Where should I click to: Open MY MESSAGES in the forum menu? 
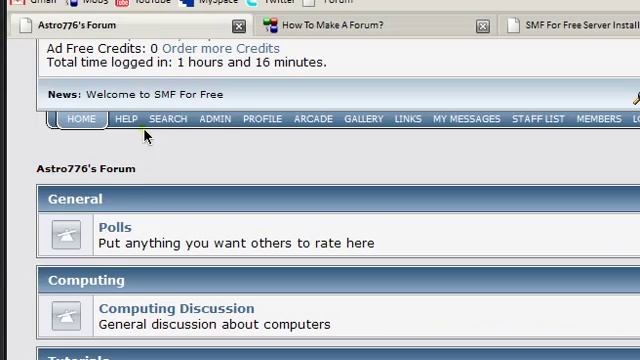pyautogui.click(x=467, y=119)
